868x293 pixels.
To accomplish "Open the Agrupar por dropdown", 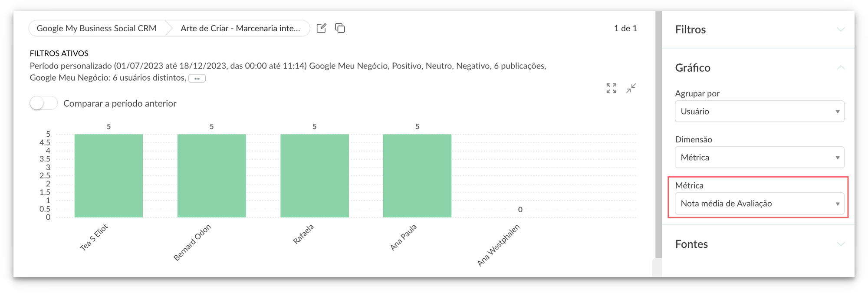I will point(759,112).
